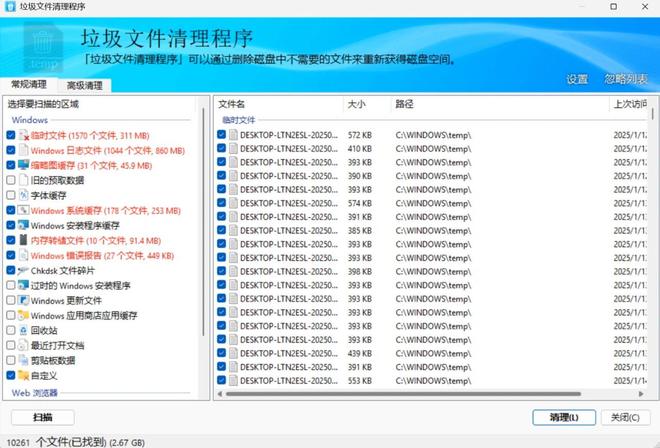Switch to the 常规清理 tab
The image size is (660, 448).
(x=29, y=84)
